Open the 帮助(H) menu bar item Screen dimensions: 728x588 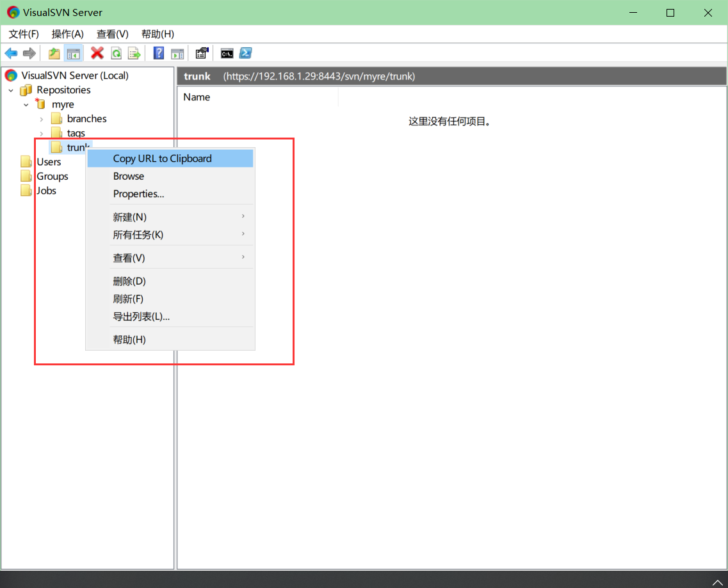[158, 34]
